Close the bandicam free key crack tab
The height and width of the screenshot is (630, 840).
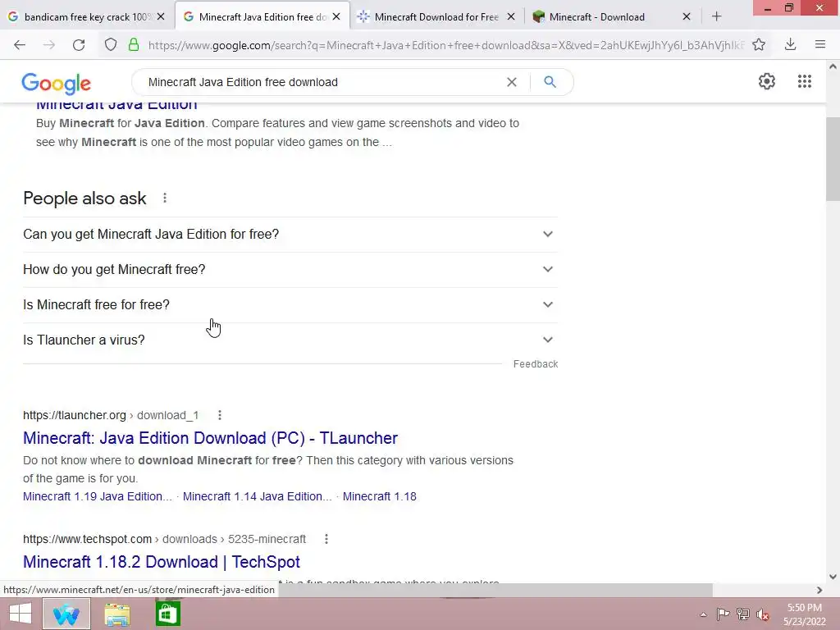click(161, 16)
